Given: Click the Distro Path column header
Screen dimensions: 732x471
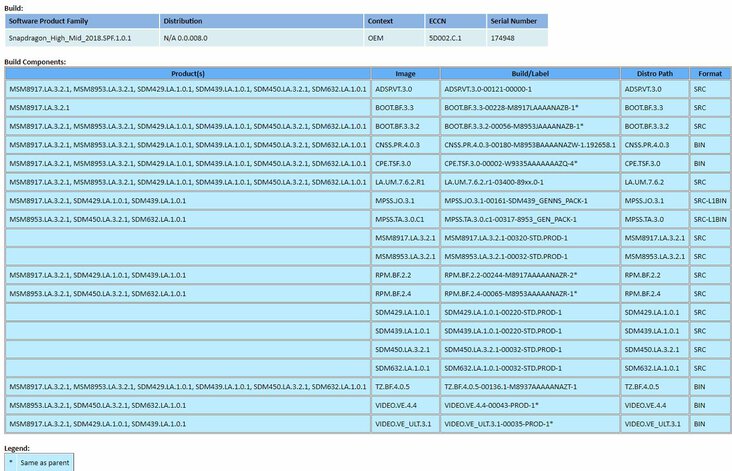Looking at the screenshot, I should point(655,74).
